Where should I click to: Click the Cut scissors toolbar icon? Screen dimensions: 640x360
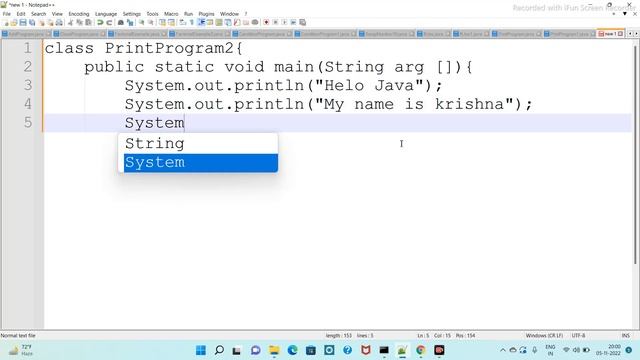(x=70, y=22)
